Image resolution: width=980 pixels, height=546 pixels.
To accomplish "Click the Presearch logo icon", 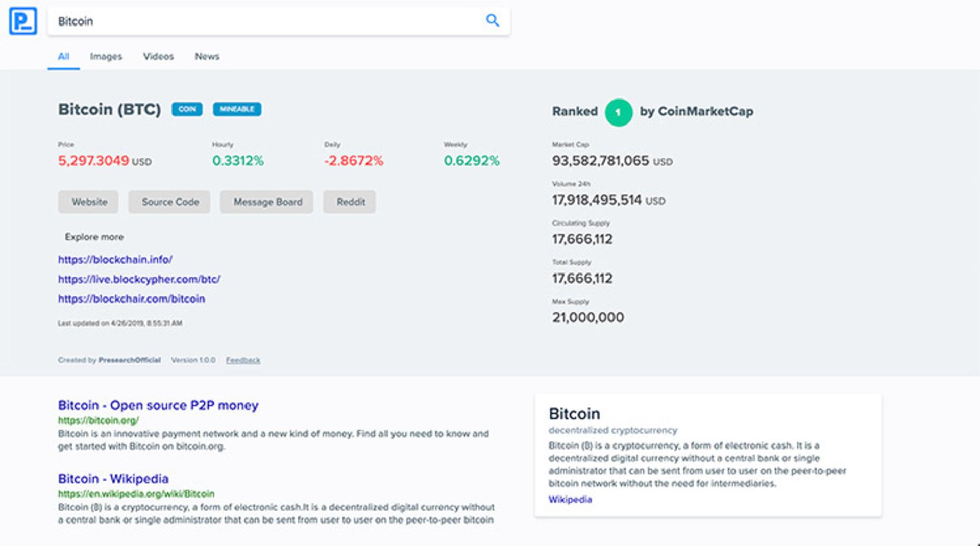I will (x=23, y=21).
